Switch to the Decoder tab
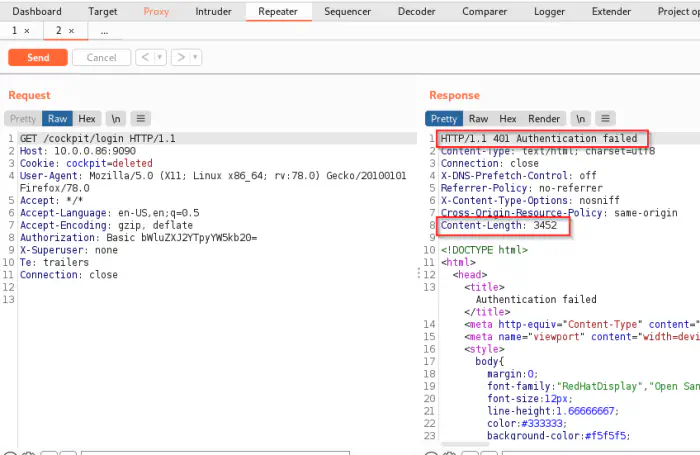This screenshot has height=455, width=700. (416, 11)
